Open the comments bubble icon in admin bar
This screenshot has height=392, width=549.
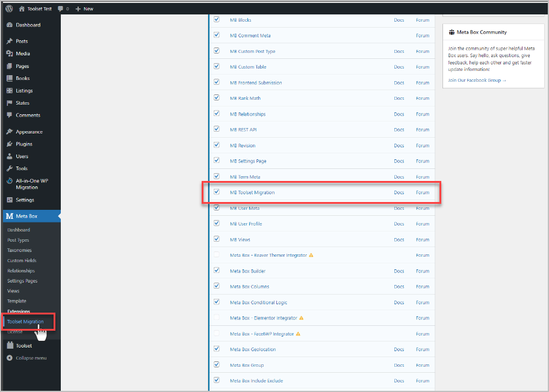61,9
